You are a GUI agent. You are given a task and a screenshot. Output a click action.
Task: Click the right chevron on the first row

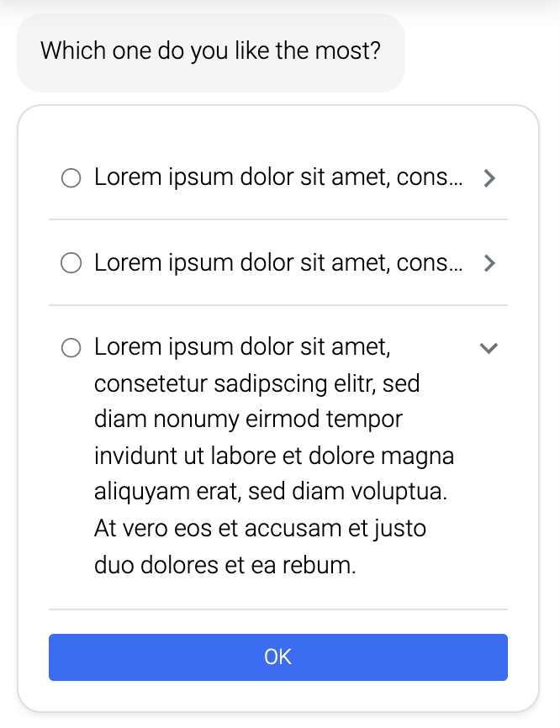490,178
